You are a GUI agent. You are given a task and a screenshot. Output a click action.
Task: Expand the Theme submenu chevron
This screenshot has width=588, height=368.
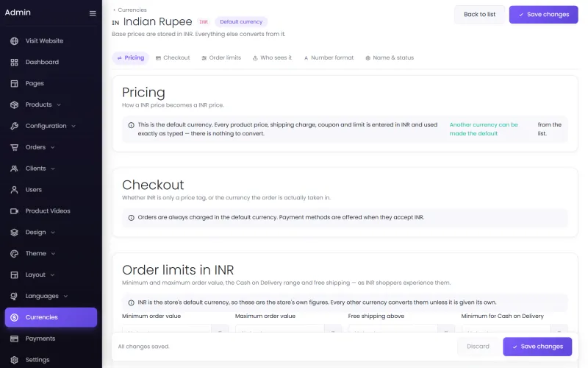click(53, 254)
